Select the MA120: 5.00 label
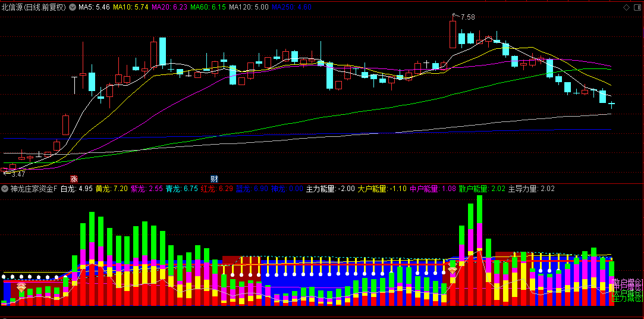This screenshot has width=644, height=319. click(249, 7)
